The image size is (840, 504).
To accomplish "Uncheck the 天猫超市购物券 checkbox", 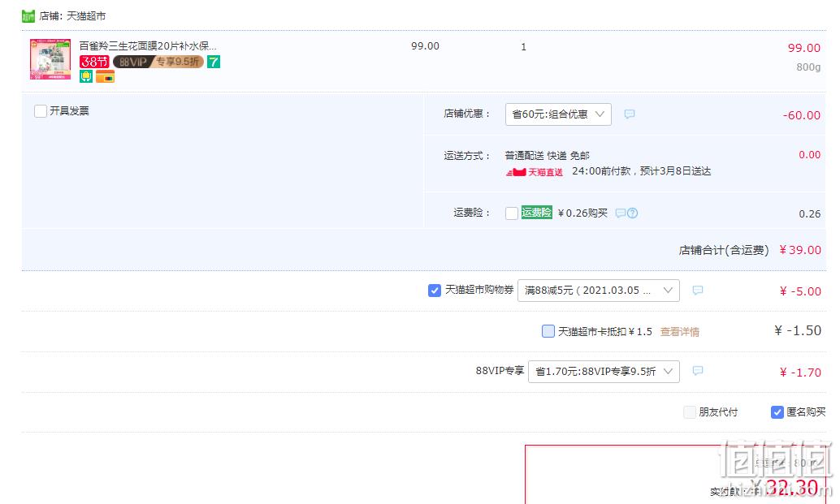I will pyautogui.click(x=435, y=291).
